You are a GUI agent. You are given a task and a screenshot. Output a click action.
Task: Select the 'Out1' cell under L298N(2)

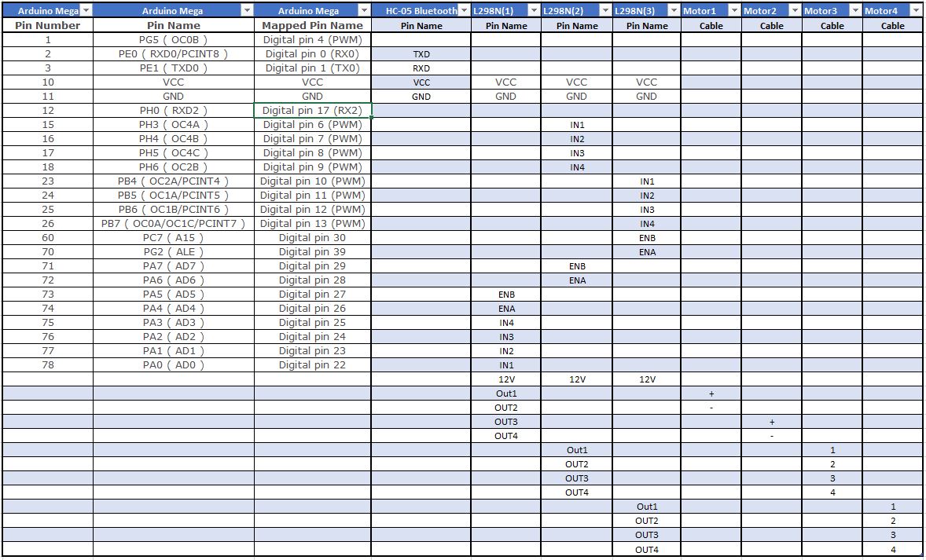pos(576,450)
